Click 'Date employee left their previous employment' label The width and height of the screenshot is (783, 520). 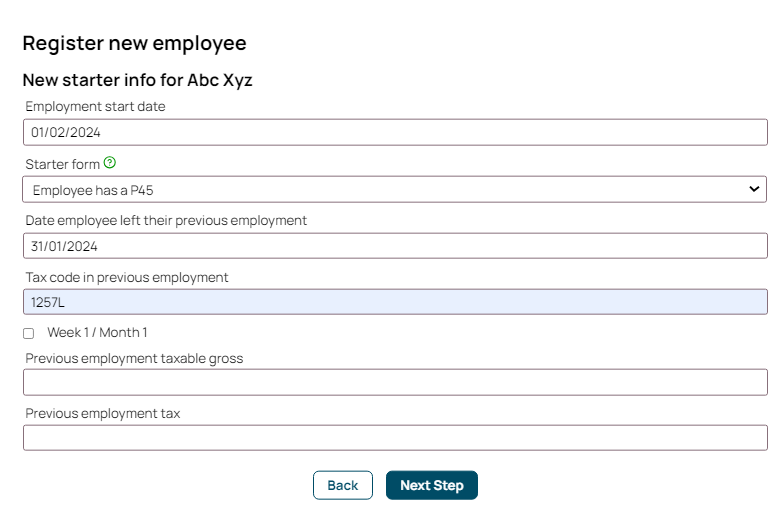click(166, 221)
